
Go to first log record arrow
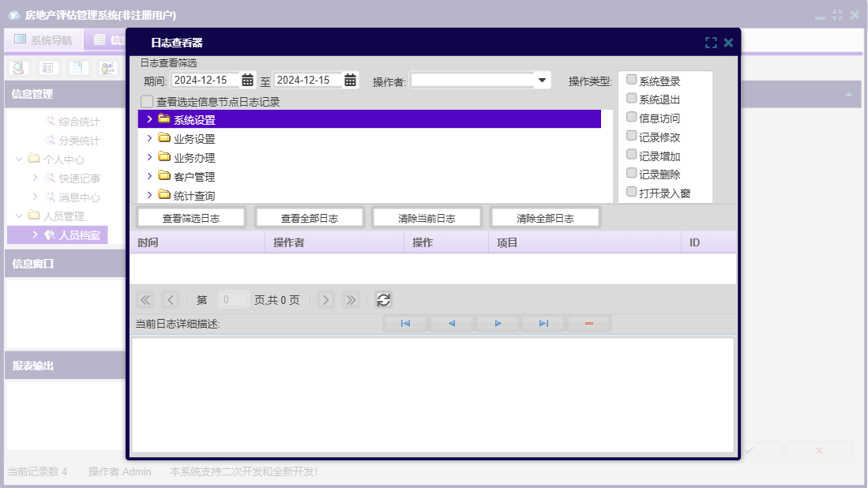click(405, 324)
